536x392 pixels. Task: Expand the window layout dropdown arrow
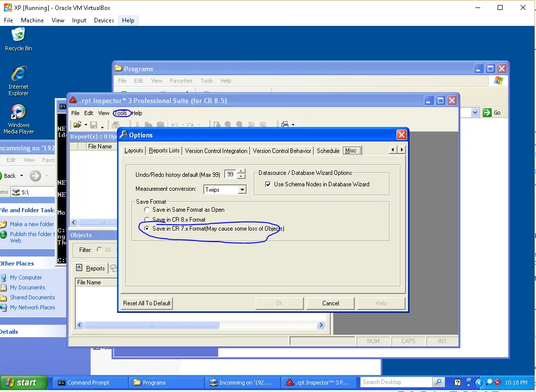pos(293,125)
